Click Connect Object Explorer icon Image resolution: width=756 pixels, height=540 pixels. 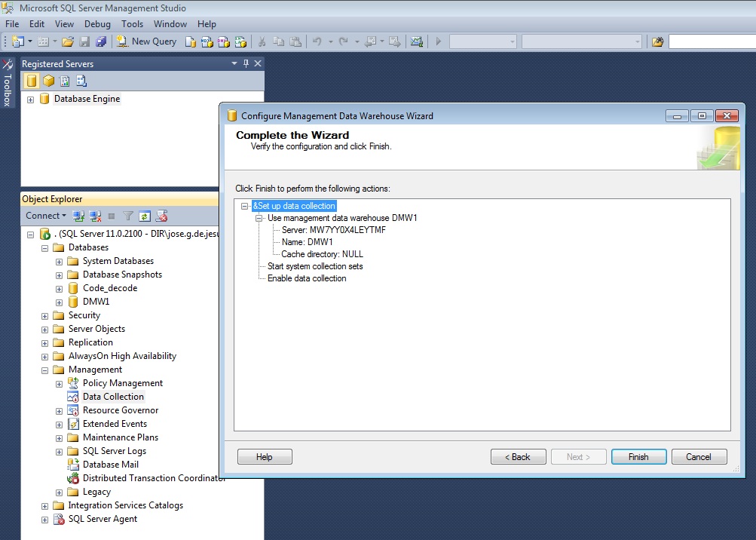[78, 216]
